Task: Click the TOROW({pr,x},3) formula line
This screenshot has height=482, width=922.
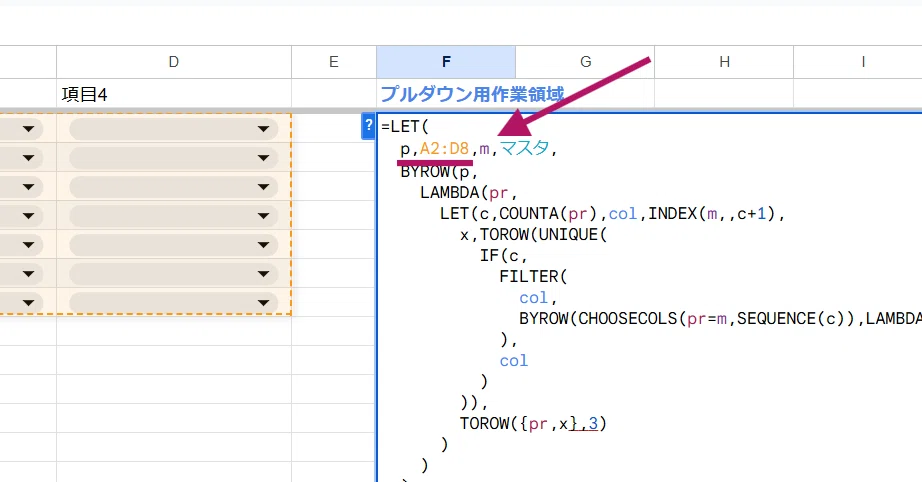Action: [533, 423]
